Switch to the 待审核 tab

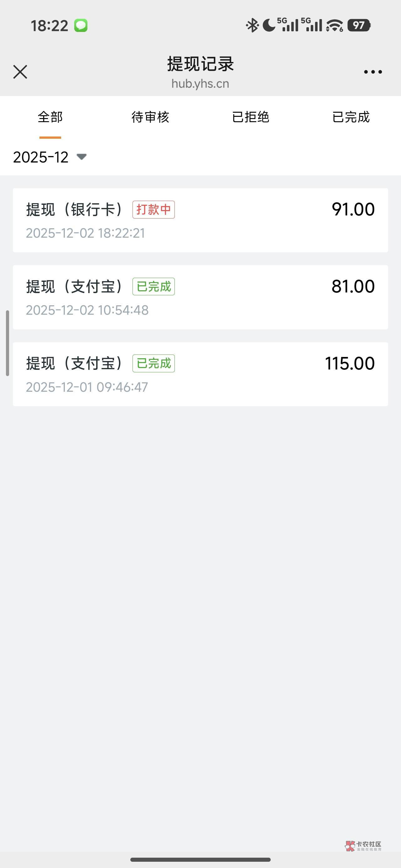[x=150, y=117]
